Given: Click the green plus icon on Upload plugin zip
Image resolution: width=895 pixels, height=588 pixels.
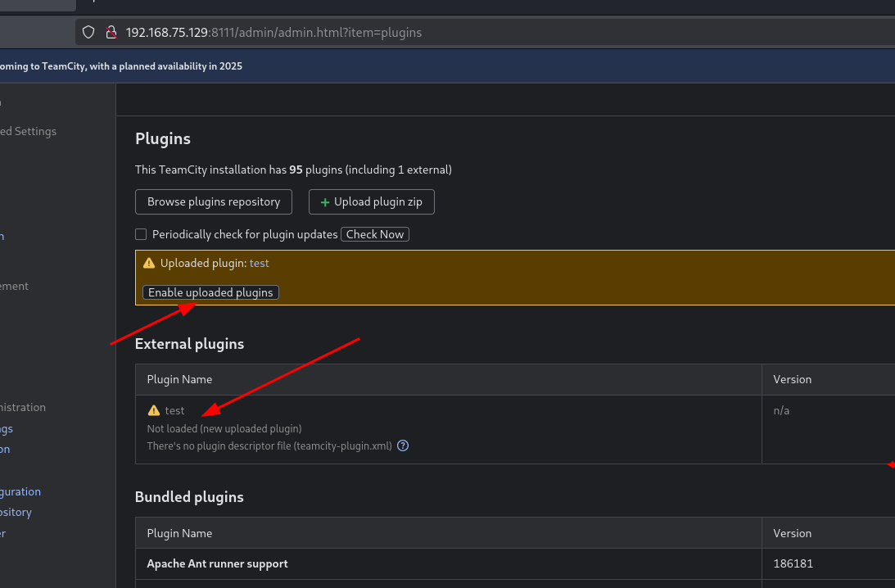Looking at the screenshot, I should (x=325, y=202).
